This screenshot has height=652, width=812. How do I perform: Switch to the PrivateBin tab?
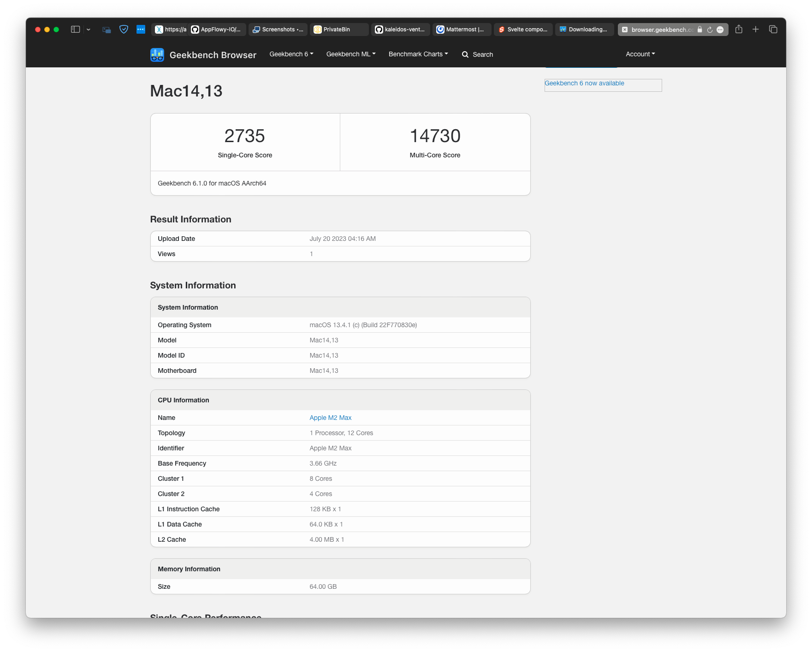[339, 30]
